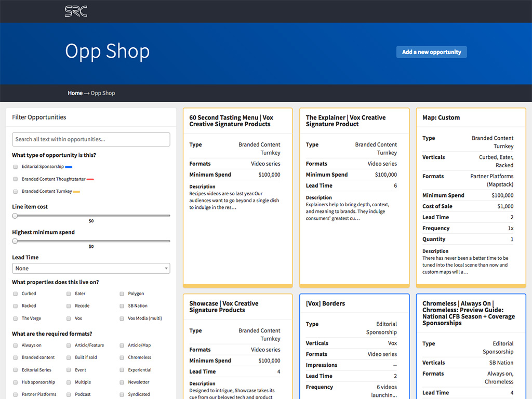Open Showcase Vox Creative card title

[223, 307]
